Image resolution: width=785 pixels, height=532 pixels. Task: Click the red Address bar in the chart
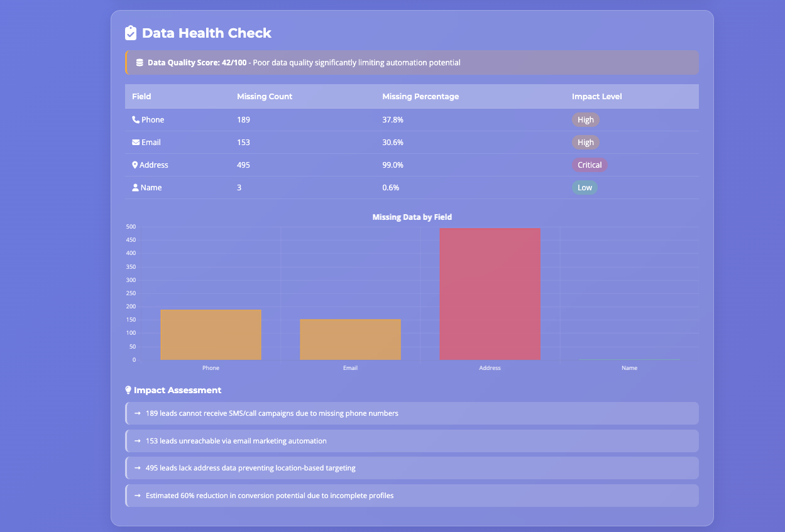(x=490, y=293)
